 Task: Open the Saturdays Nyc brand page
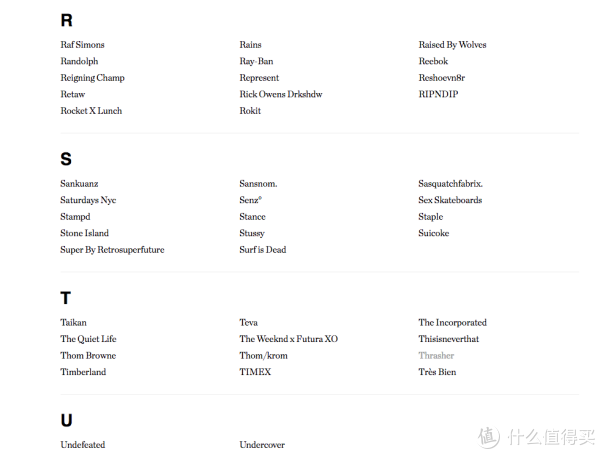tap(88, 200)
